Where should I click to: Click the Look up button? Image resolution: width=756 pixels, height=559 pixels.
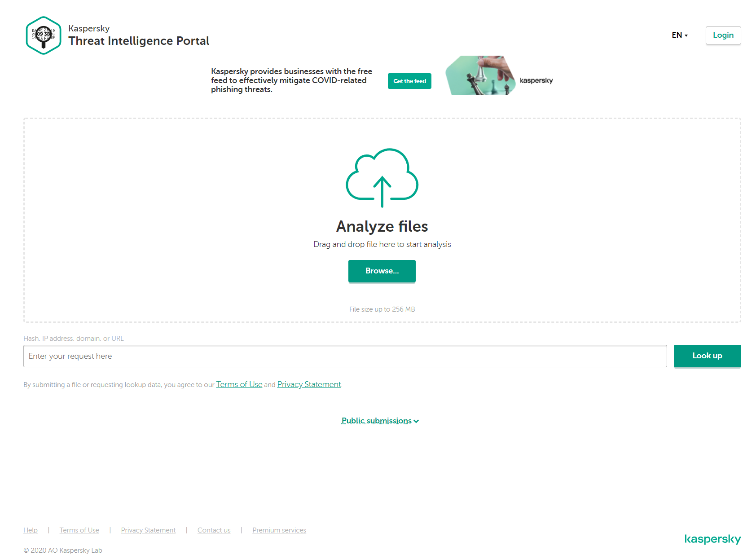click(708, 356)
